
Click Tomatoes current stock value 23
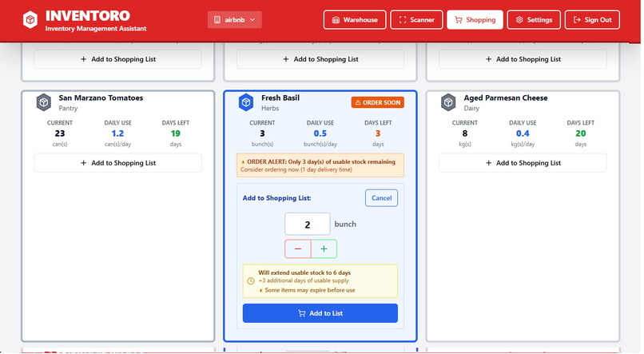[x=60, y=133]
